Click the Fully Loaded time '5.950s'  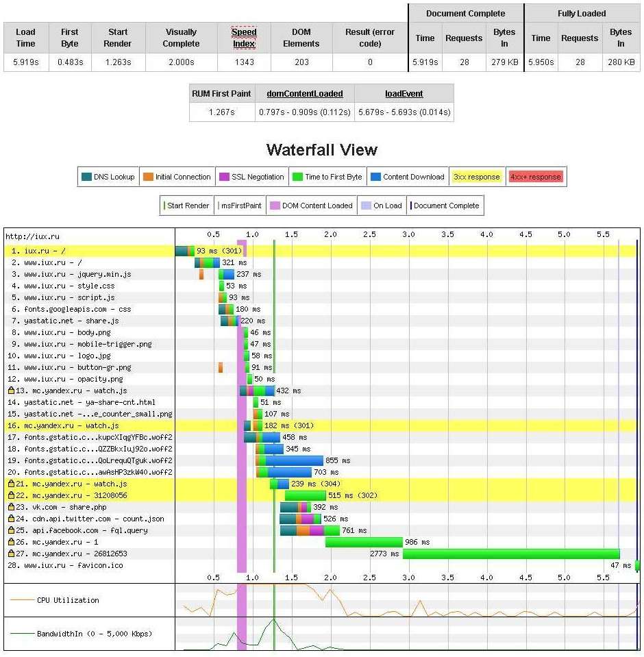click(541, 62)
